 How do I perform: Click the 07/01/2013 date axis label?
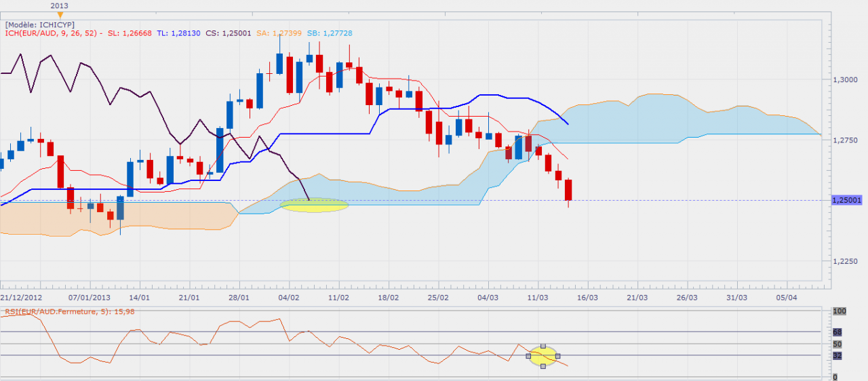pyautogui.click(x=89, y=298)
